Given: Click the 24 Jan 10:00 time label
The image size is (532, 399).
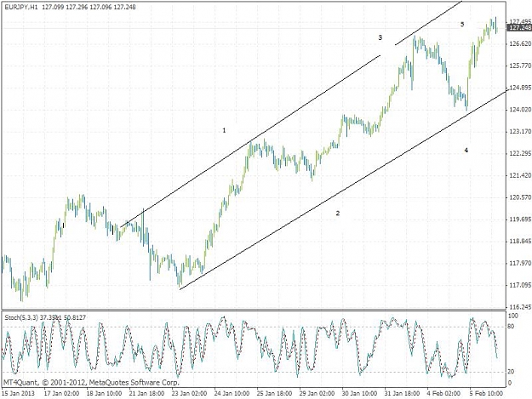Looking at the screenshot, I should pos(232,394).
